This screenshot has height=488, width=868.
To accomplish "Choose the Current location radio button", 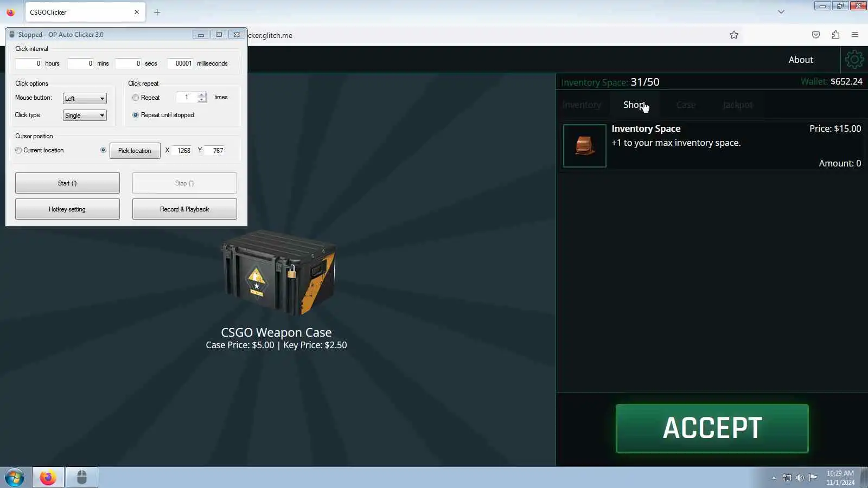I will click(x=18, y=151).
